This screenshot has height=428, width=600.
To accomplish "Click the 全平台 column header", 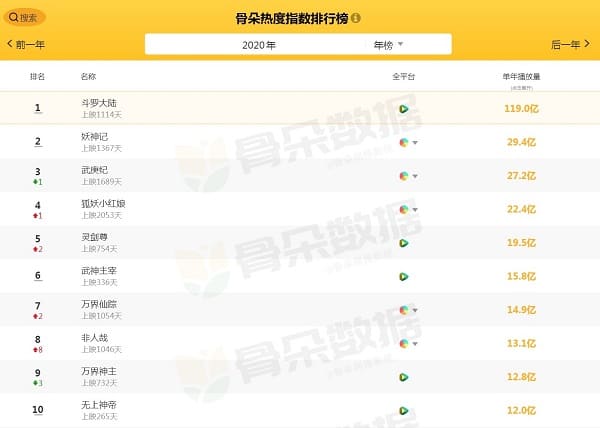I will coord(403,76).
